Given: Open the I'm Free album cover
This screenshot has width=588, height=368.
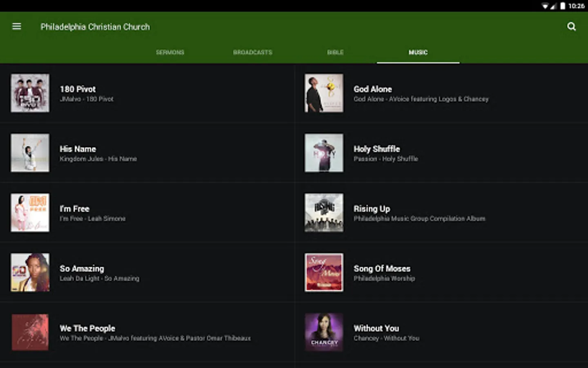Looking at the screenshot, I should pos(30,213).
